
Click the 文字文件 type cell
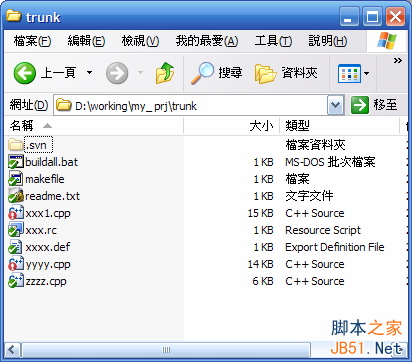click(309, 196)
